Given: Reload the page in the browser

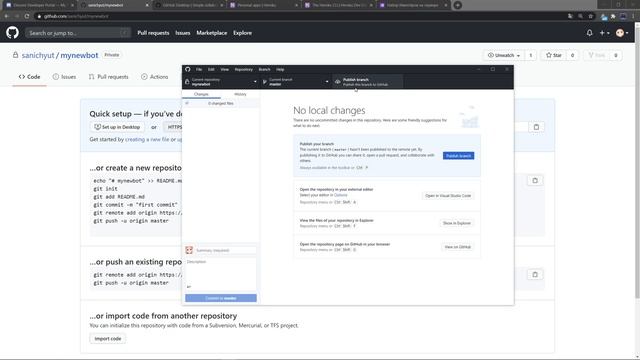Looking at the screenshot, I should tap(27, 16).
